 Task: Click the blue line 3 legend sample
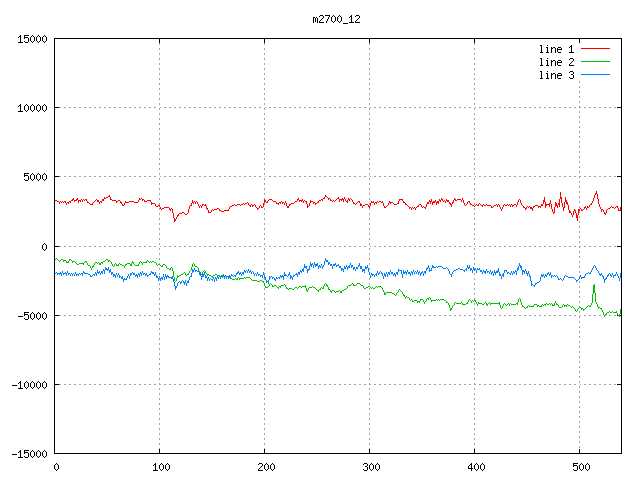click(595, 75)
